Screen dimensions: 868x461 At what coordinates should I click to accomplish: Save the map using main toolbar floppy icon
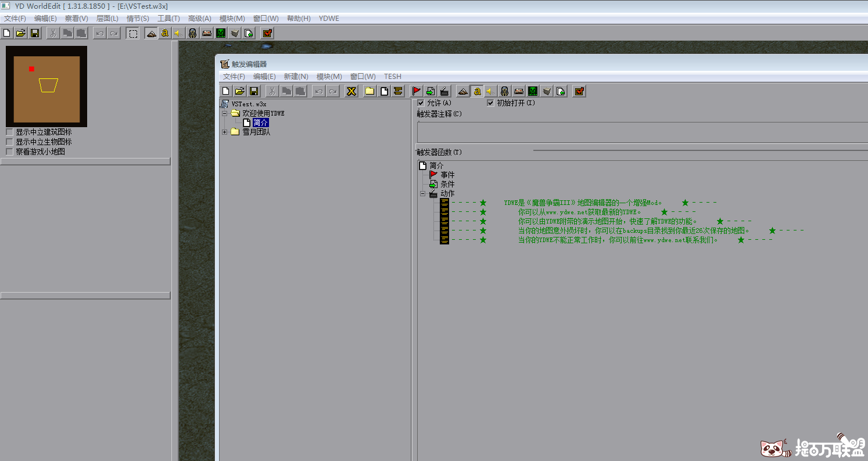coord(35,33)
